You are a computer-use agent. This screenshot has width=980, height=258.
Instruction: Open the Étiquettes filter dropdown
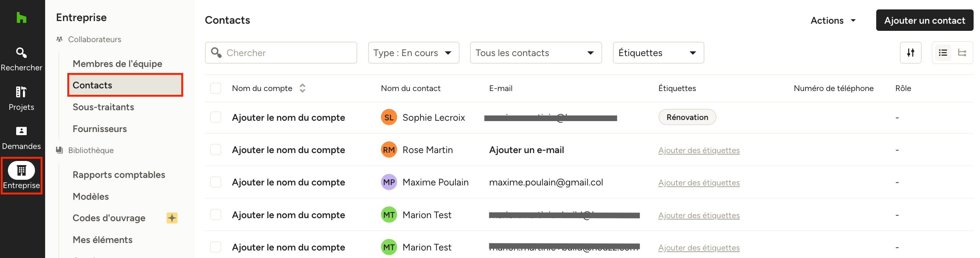[x=658, y=53]
